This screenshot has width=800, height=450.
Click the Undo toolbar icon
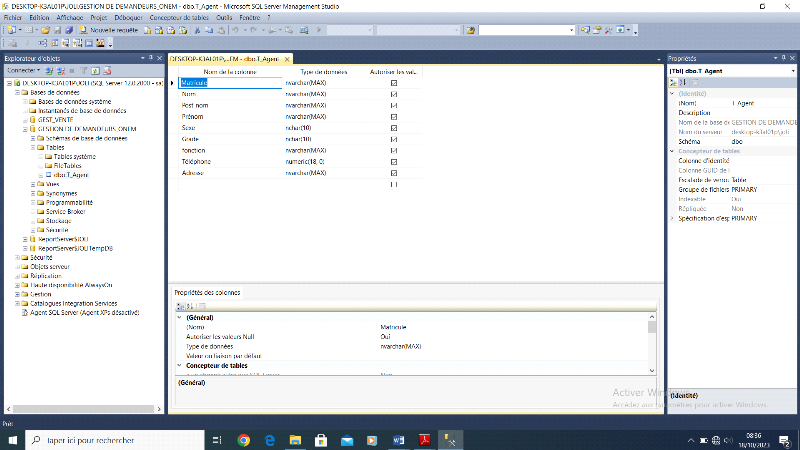(235, 30)
